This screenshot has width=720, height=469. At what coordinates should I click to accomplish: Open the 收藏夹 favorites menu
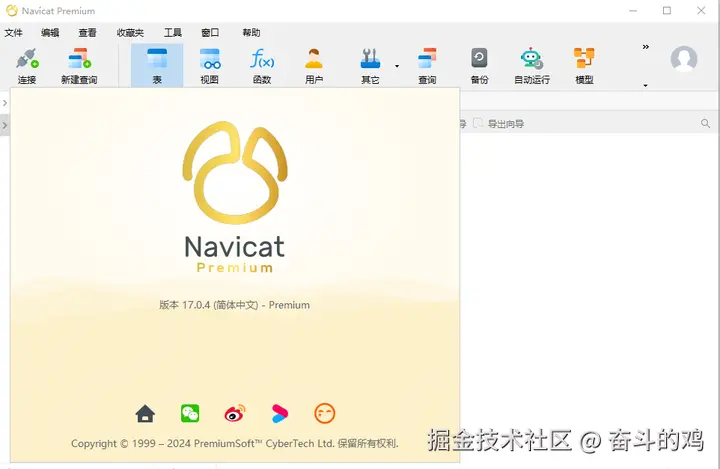pos(130,33)
